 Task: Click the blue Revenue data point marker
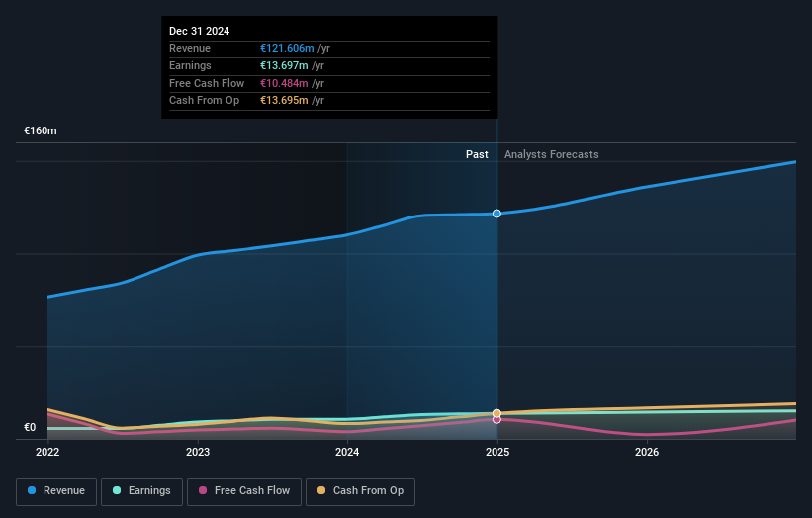click(496, 214)
